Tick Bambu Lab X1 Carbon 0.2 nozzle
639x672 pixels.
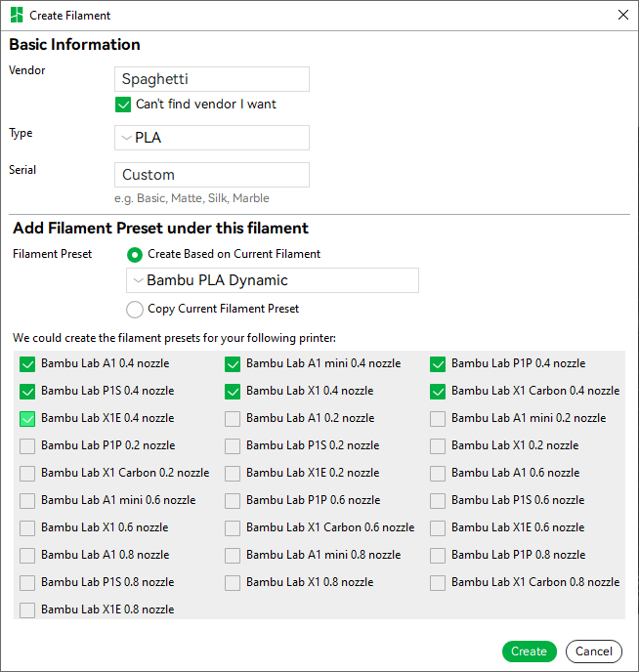[27, 474]
